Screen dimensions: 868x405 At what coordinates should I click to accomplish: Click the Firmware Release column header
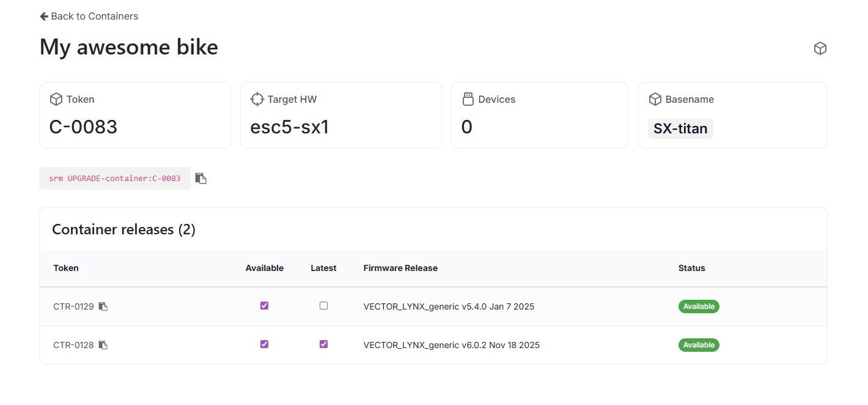(400, 268)
